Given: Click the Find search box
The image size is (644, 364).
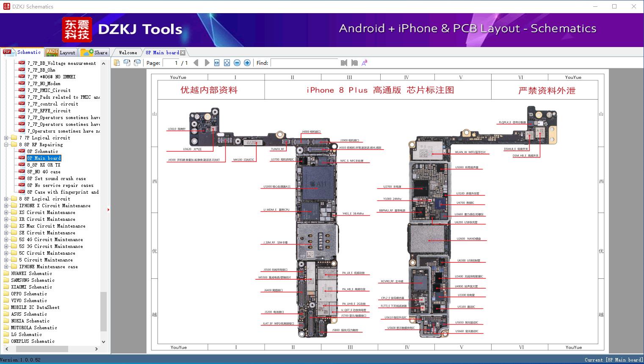Looking at the screenshot, I should pyautogui.click(x=304, y=63).
